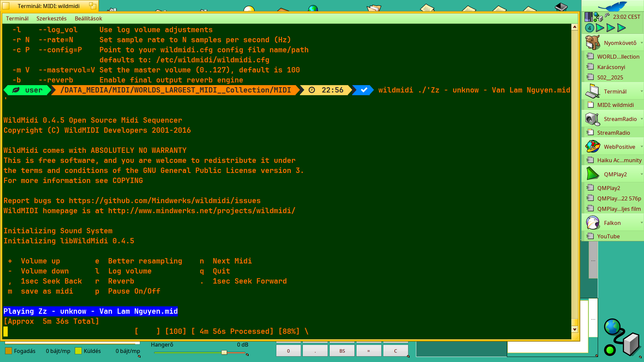
Task: Click the [88%] progress text
Action: coord(289,331)
